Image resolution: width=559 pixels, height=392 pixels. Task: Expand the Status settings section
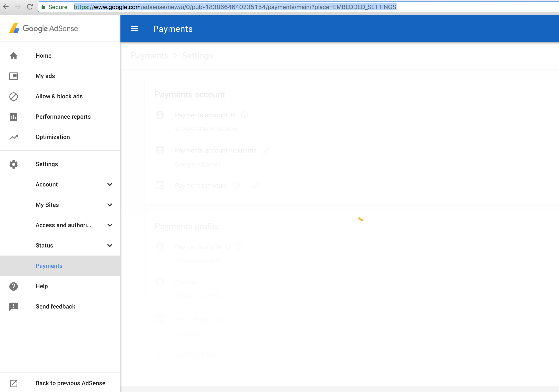coord(110,245)
